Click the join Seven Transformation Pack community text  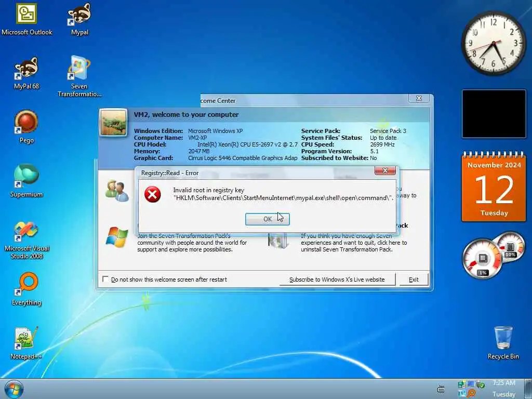pyautogui.click(x=192, y=243)
